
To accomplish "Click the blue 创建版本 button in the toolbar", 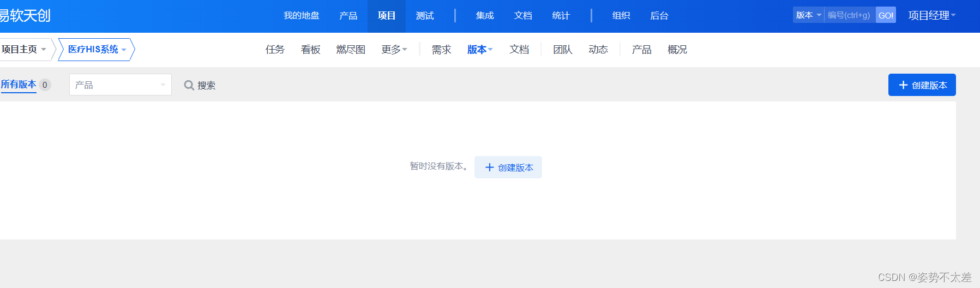I will click(922, 85).
